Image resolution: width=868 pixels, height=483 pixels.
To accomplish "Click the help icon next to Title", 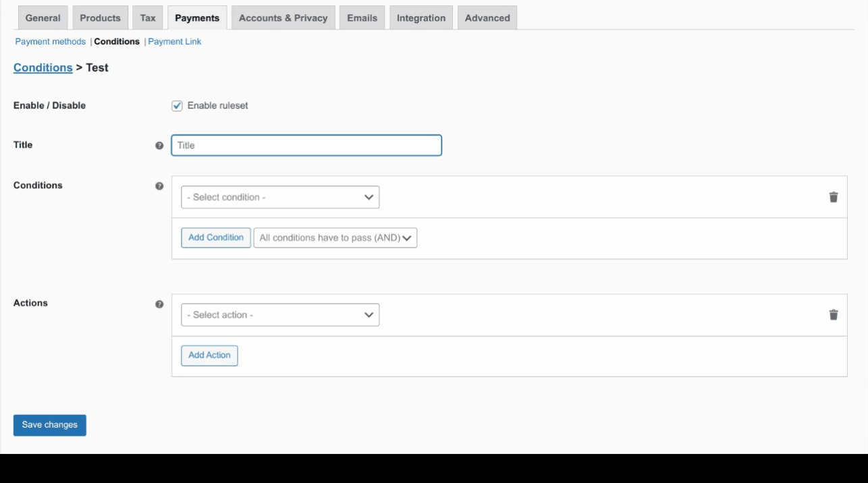I will tap(159, 146).
